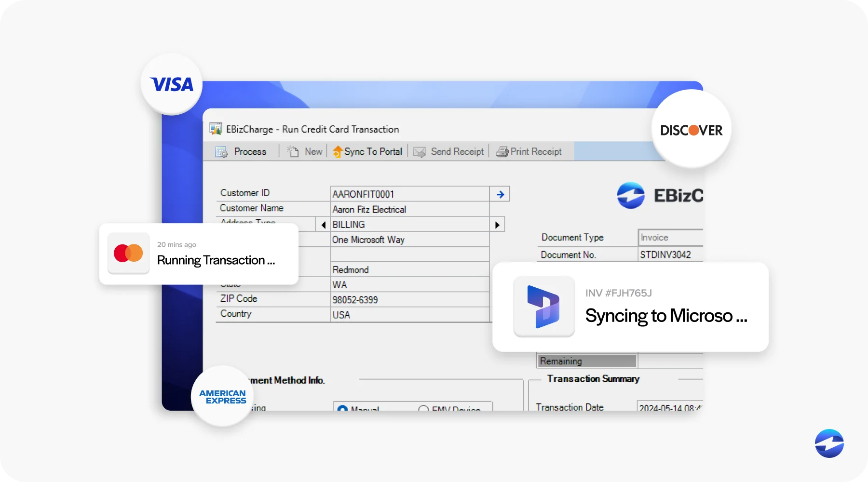
Task: Click the BILLING address type field
Action: point(410,225)
